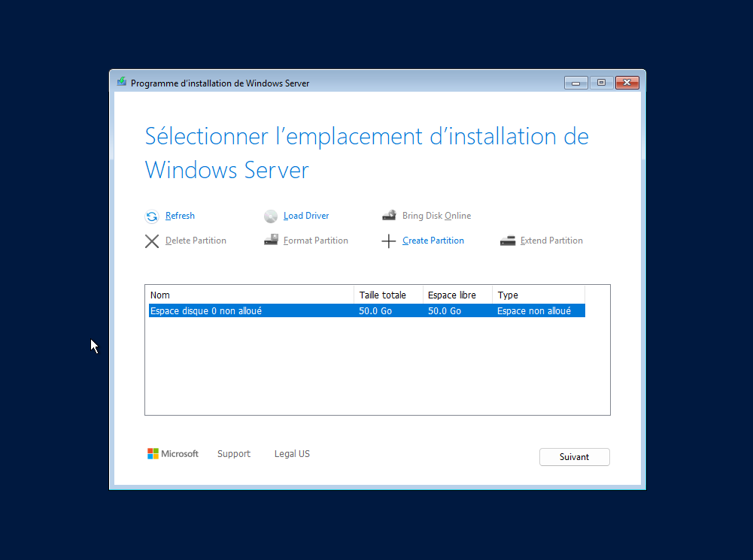753x560 pixels.
Task: Maximize the Windows Server setup window
Action: coord(601,83)
